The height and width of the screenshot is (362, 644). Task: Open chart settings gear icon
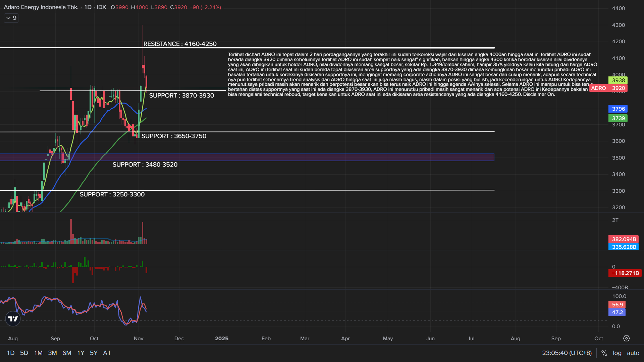point(626,339)
